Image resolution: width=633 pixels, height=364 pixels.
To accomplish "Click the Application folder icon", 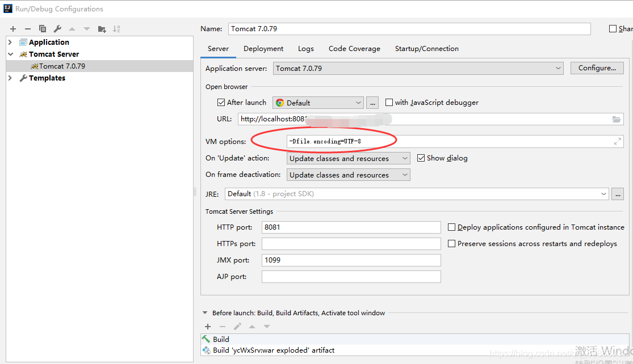I will point(23,43).
